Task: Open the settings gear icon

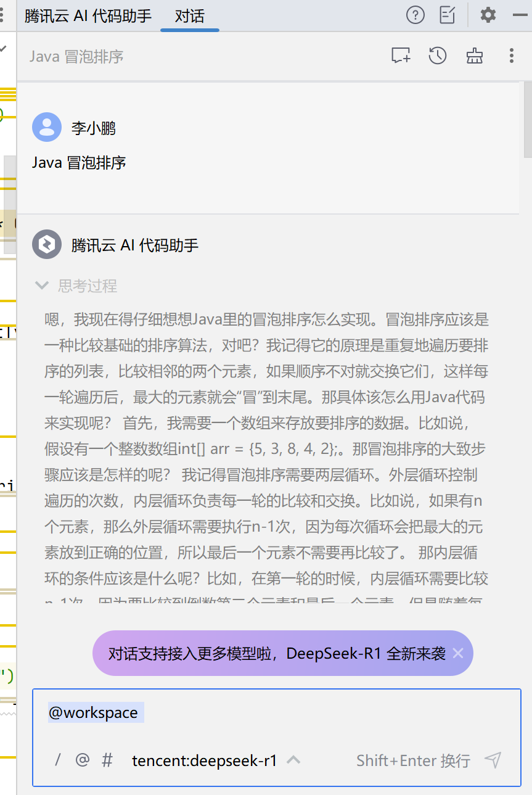Action: tap(488, 15)
